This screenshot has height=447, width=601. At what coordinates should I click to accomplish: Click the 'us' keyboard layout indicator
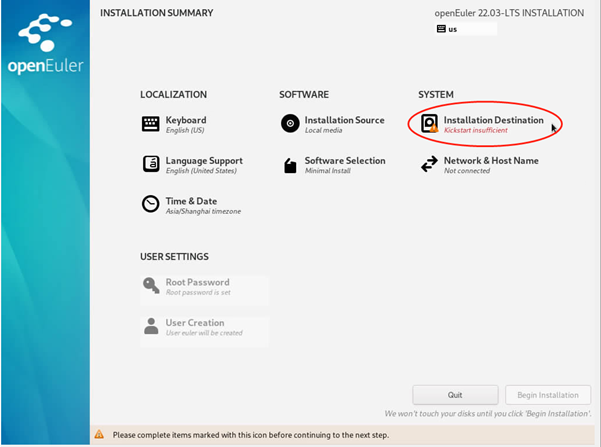coord(466,29)
